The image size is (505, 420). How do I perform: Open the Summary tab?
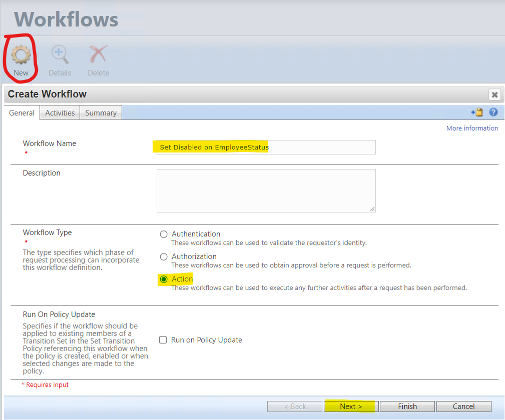(x=101, y=112)
